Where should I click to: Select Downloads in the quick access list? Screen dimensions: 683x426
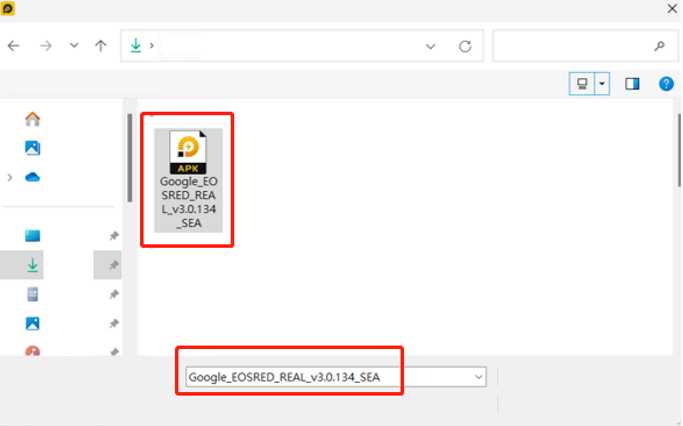tap(32, 265)
